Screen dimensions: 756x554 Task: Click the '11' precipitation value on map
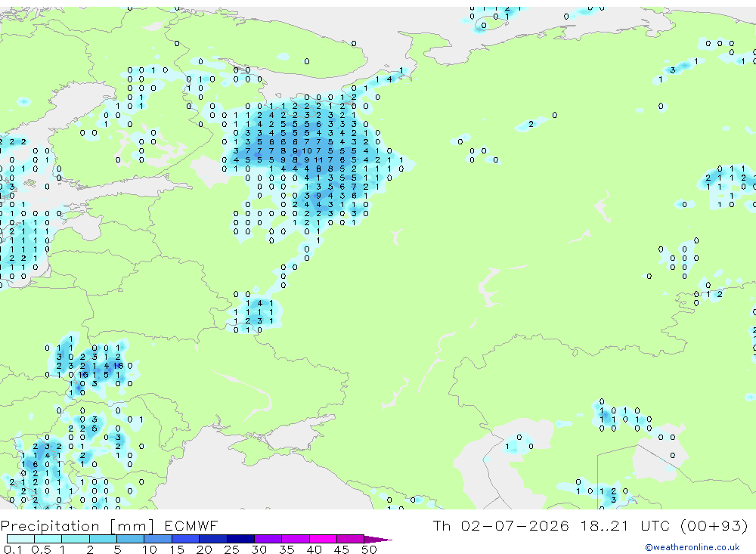point(318,160)
